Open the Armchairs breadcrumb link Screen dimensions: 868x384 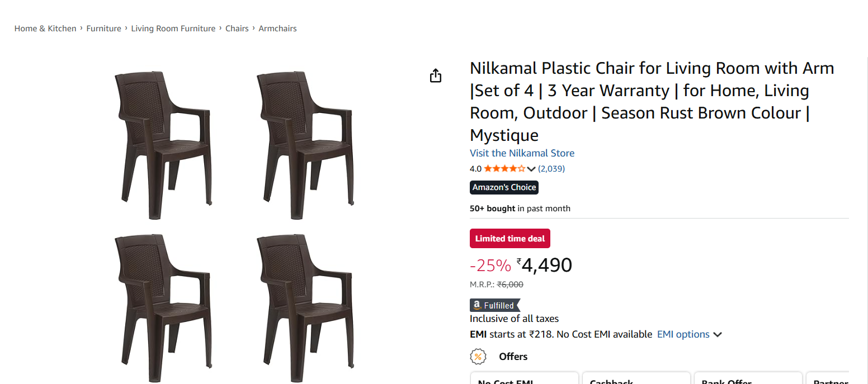click(277, 29)
